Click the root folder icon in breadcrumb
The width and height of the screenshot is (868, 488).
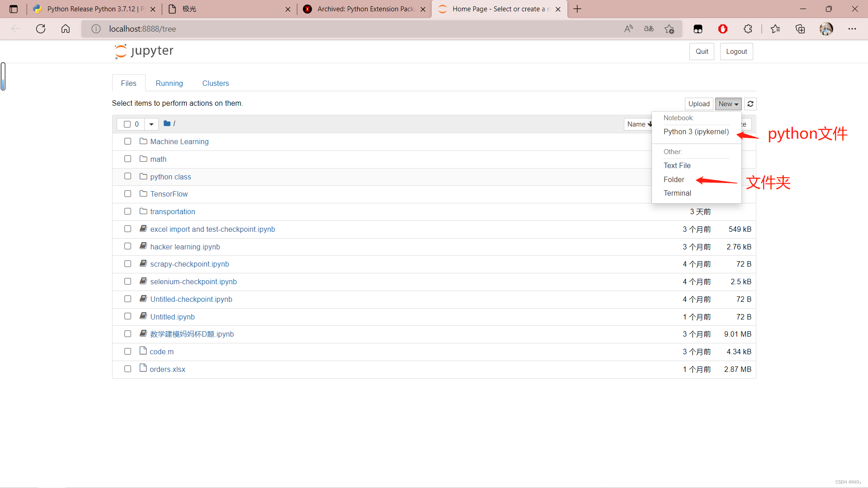(x=167, y=123)
